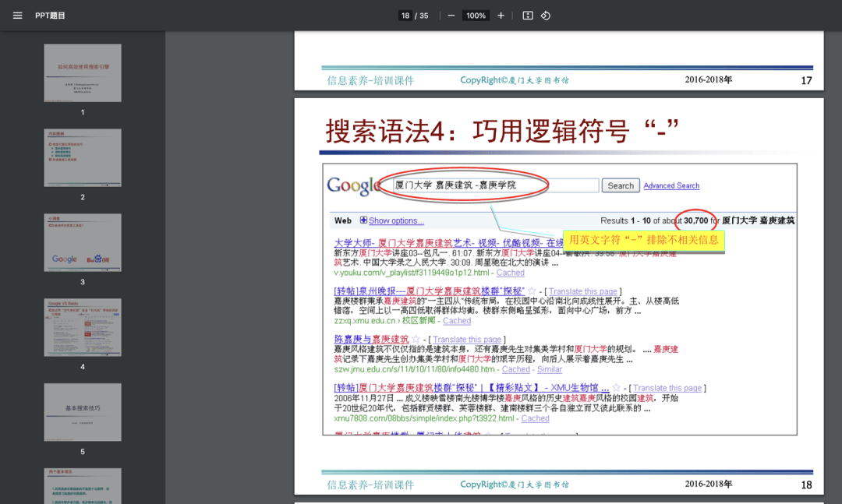Click Cached link for szw.jmu.edu.cn result
The image size is (842, 504).
(x=516, y=369)
